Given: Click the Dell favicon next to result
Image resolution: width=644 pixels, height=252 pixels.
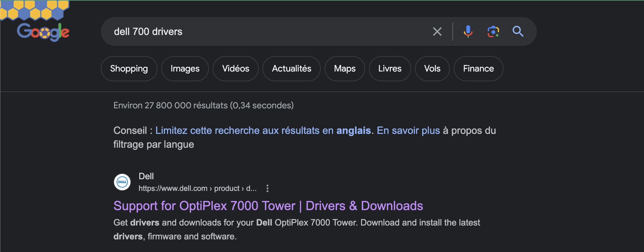Looking at the screenshot, I should pos(122,182).
